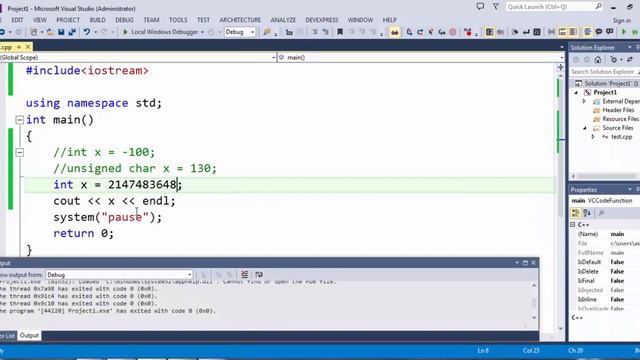The image size is (640, 360).
Task: Open the PROJECT menu
Action: pos(68,20)
